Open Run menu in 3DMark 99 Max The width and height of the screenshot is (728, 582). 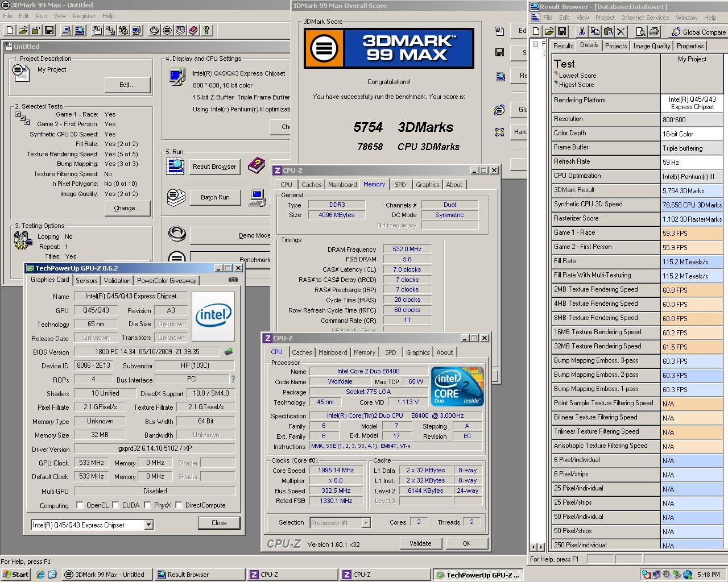coord(41,16)
